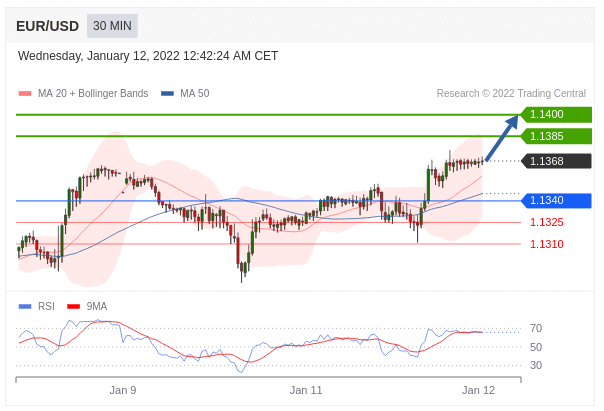Click the 1.1310 support level label
This screenshot has width=604, height=411.
click(x=547, y=244)
